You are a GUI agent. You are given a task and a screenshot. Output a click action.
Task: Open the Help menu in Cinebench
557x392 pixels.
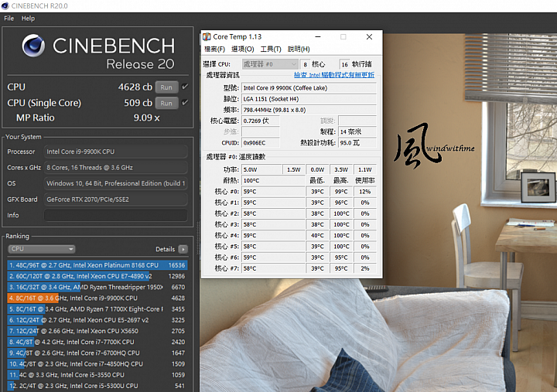click(28, 19)
